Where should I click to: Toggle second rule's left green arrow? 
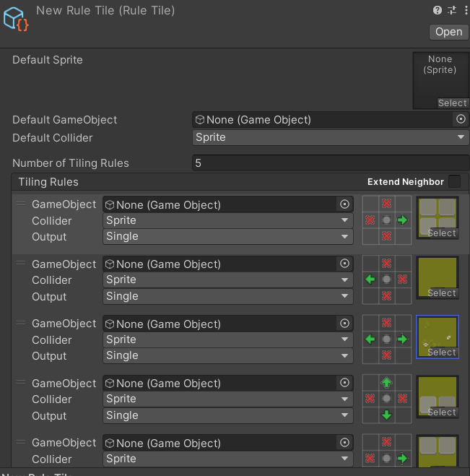pyautogui.click(x=370, y=280)
